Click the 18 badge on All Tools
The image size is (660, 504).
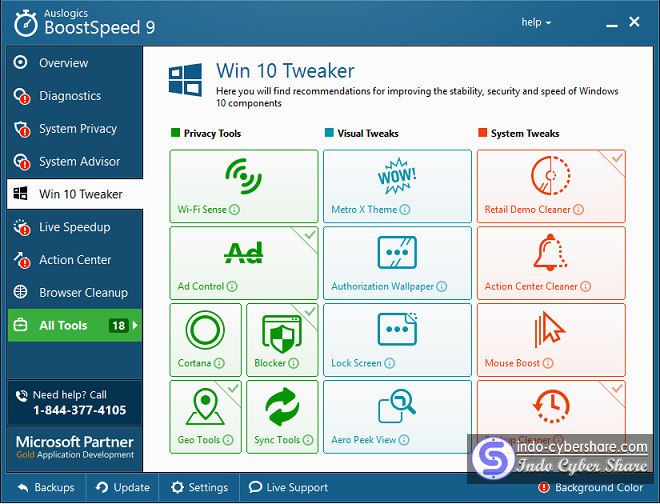coord(119,325)
